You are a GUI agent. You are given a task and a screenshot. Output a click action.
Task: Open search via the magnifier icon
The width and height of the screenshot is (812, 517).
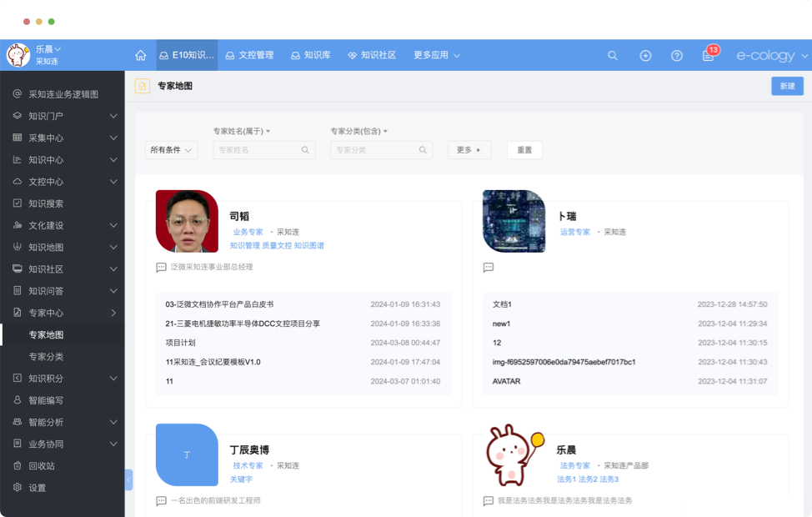(x=613, y=55)
